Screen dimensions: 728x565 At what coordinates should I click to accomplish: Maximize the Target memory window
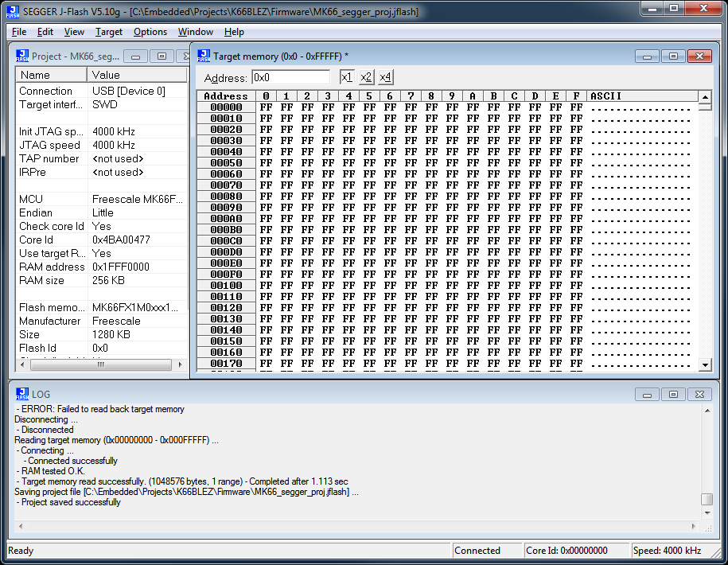click(673, 56)
